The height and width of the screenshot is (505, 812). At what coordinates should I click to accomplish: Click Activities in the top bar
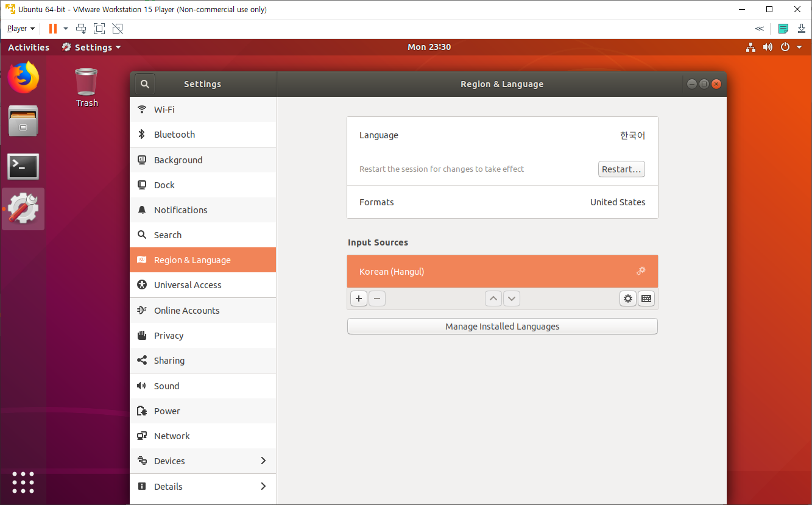[29, 47]
